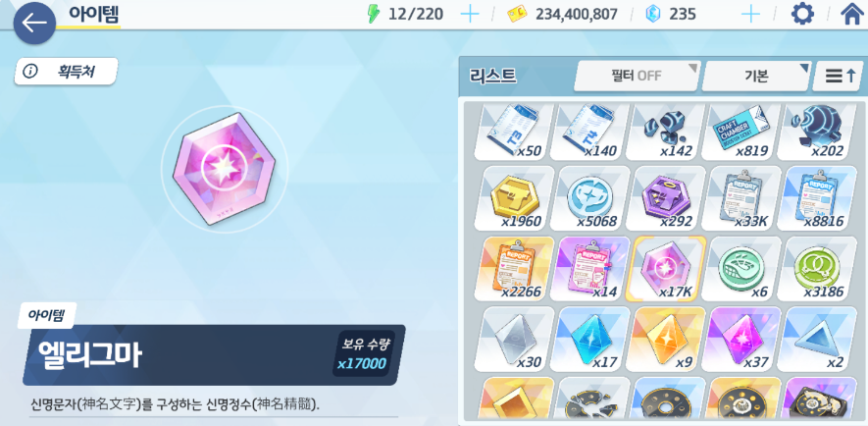The width and height of the screenshot is (868, 426).
Task: Go back using the arrow button
Action: click(34, 23)
